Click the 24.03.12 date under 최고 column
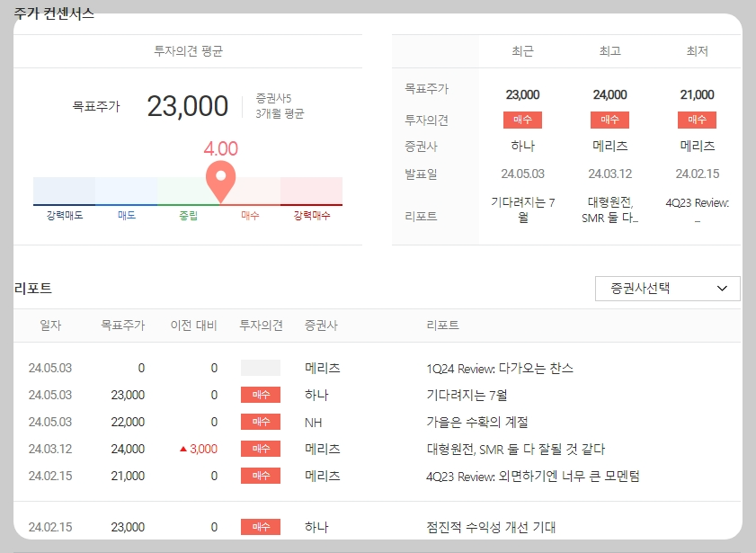Screen dimensions: 756x553 pyautogui.click(x=609, y=174)
